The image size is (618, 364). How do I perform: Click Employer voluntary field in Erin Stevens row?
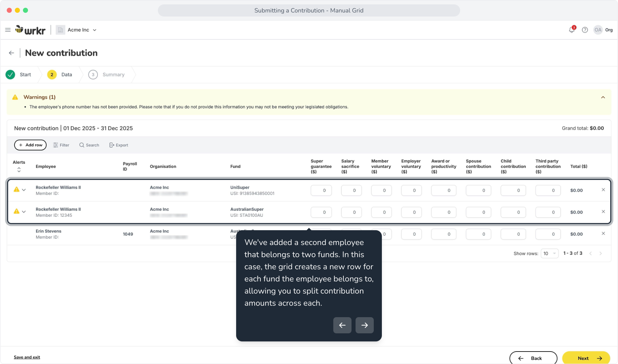411,234
